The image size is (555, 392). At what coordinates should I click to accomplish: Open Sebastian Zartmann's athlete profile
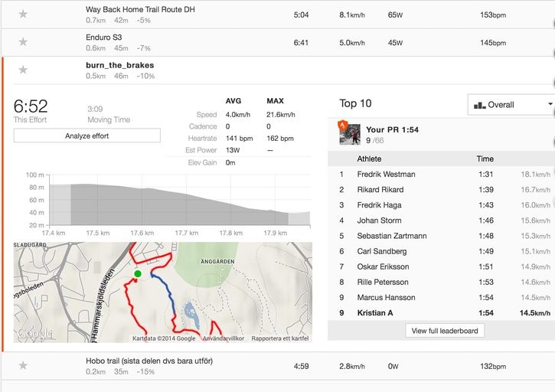(x=391, y=236)
